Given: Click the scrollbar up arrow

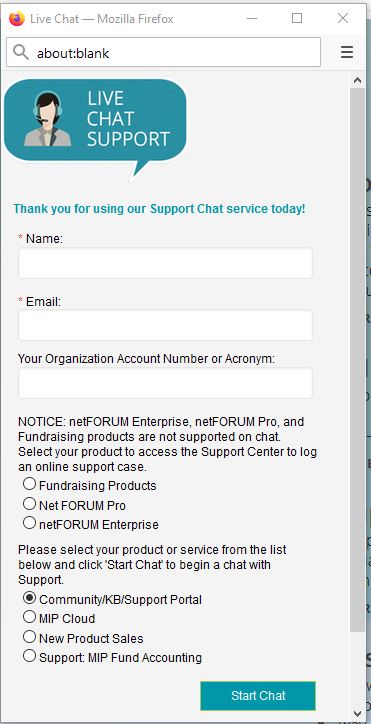Looking at the screenshot, I should coord(357,80).
